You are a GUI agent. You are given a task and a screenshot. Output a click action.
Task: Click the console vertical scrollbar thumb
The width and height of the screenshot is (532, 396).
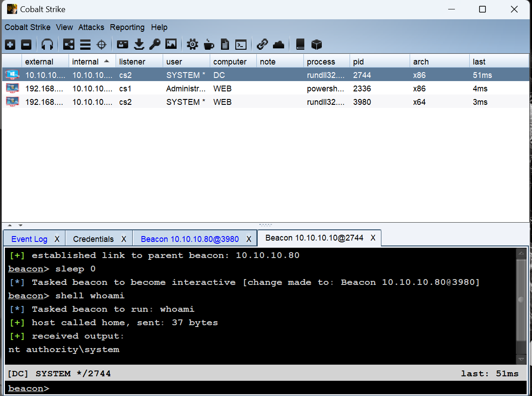click(x=521, y=300)
